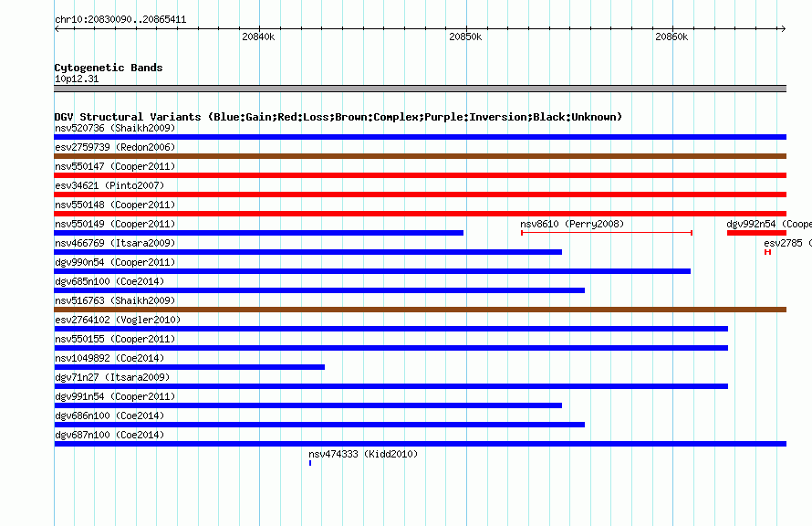Click the dgv685n100 (Coe2014) label
This screenshot has height=526, width=812.
pyautogui.click(x=109, y=281)
